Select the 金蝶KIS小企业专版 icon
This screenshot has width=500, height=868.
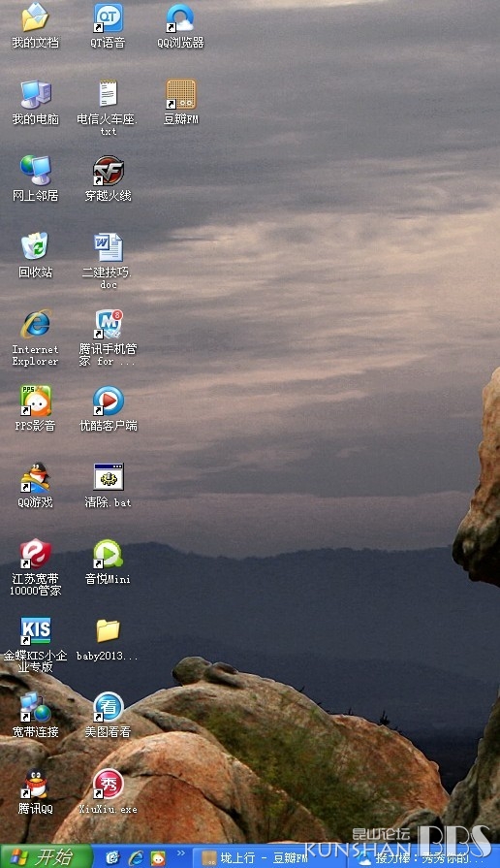(x=36, y=630)
